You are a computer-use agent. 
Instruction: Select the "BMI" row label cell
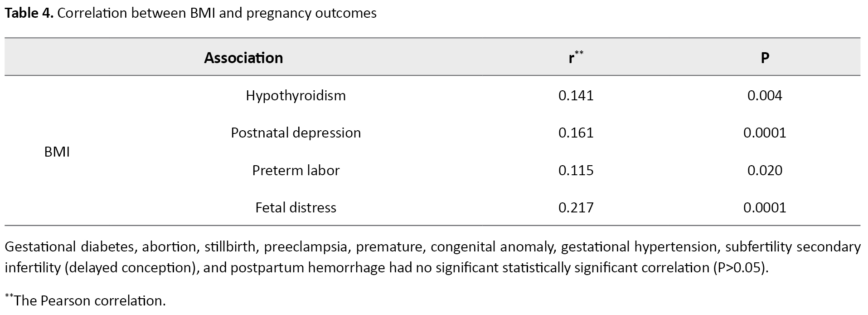[57, 152]
